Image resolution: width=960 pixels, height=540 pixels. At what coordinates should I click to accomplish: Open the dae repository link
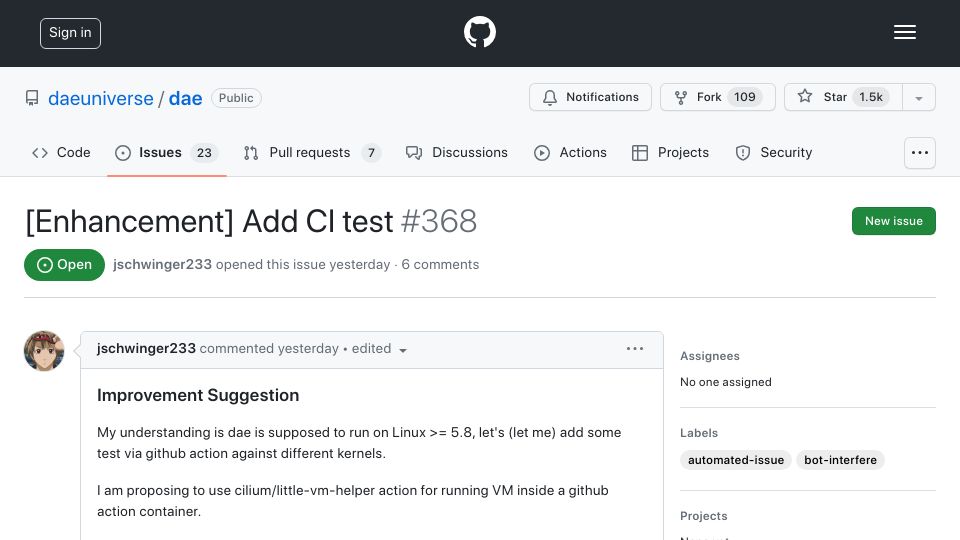coord(186,99)
